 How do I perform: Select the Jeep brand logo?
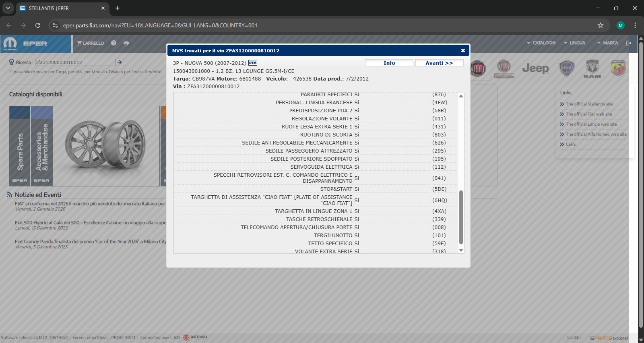(535, 68)
